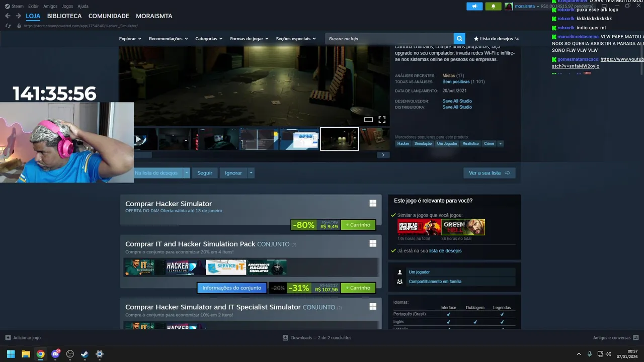Open the YouTube link in chat
The image size is (644, 362).
598,63
